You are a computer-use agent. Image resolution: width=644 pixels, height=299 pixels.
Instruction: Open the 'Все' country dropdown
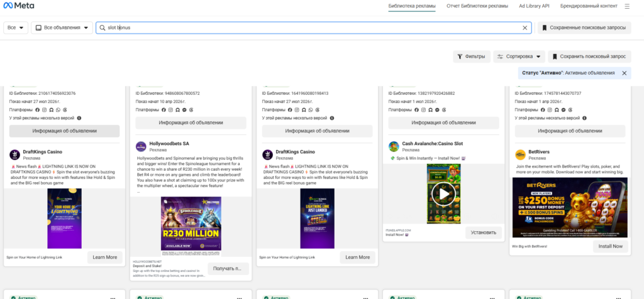click(16, 28)
